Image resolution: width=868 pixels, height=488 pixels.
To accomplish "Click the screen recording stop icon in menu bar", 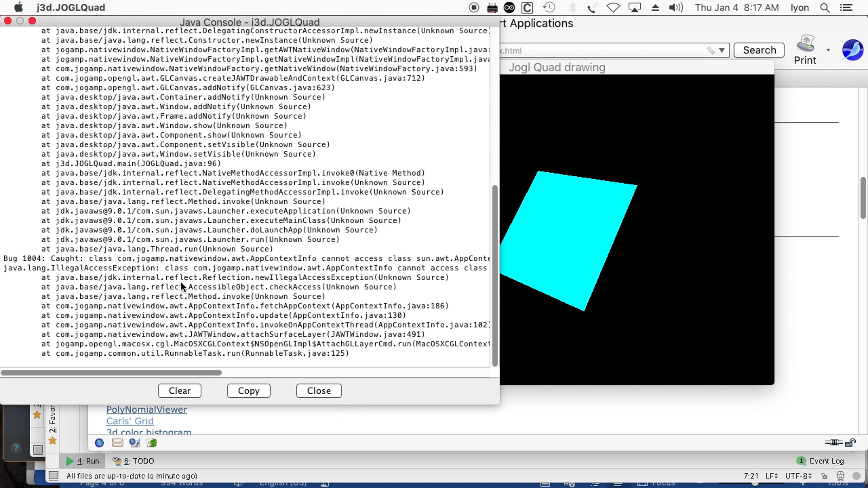I will click(474, 7).
